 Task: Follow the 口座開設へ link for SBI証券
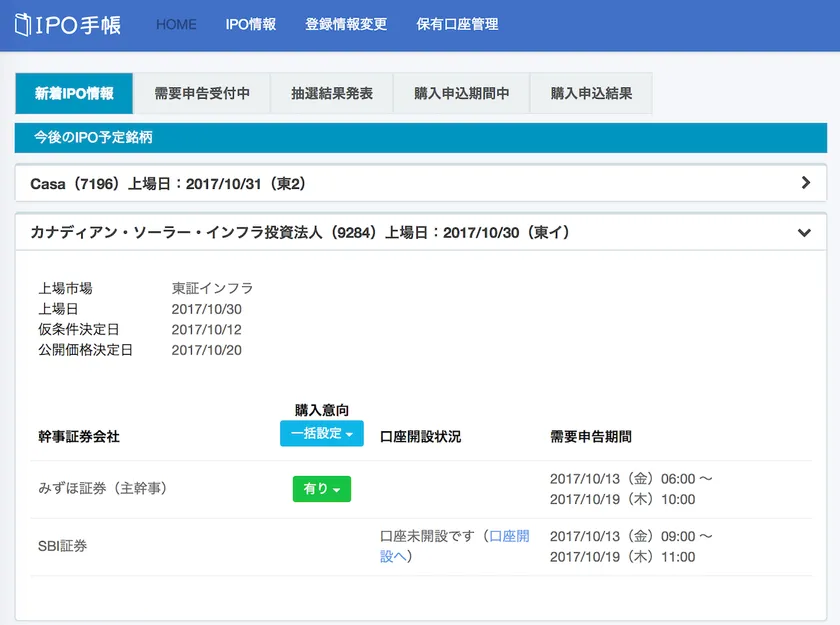[x=509, y=537]
